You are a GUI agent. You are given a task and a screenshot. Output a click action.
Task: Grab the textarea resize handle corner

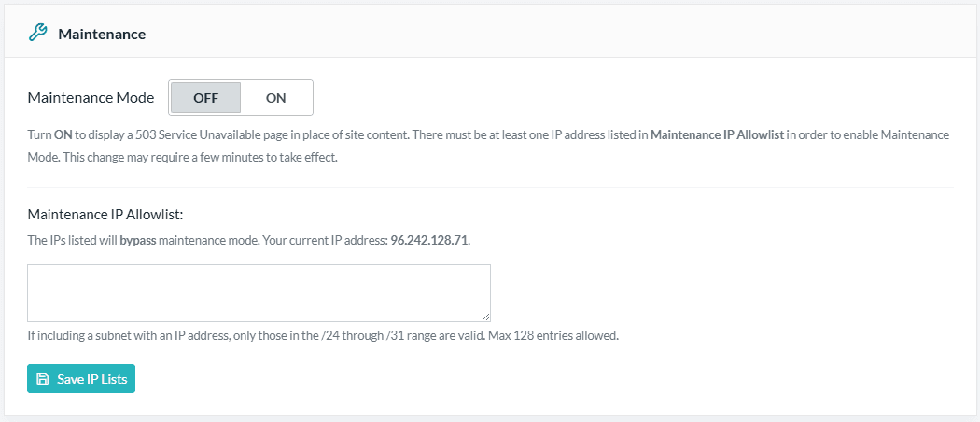pos(485,317)
